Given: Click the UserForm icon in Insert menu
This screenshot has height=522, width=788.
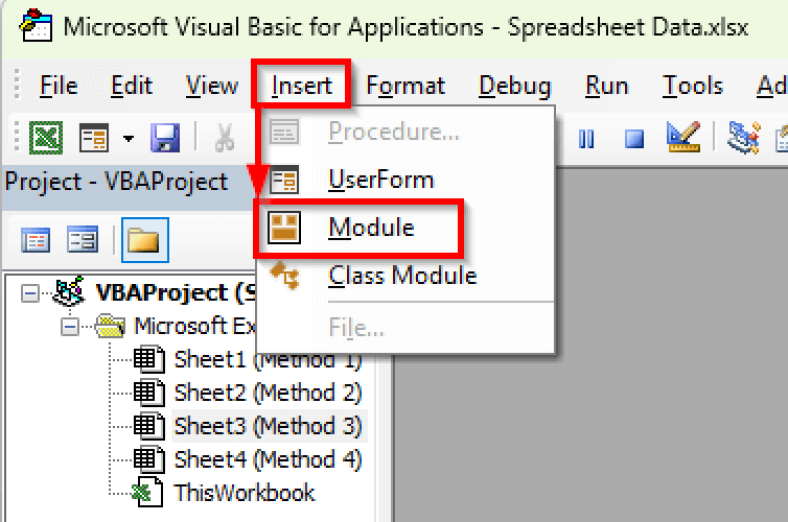Looking at the screenshot, I should pyautogui.click(x=284, y=180).
